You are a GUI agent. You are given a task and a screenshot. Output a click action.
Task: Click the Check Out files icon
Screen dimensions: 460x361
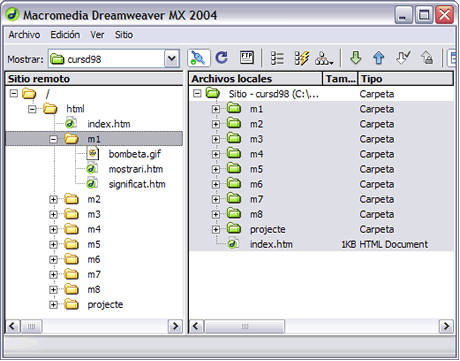(403, 58)
